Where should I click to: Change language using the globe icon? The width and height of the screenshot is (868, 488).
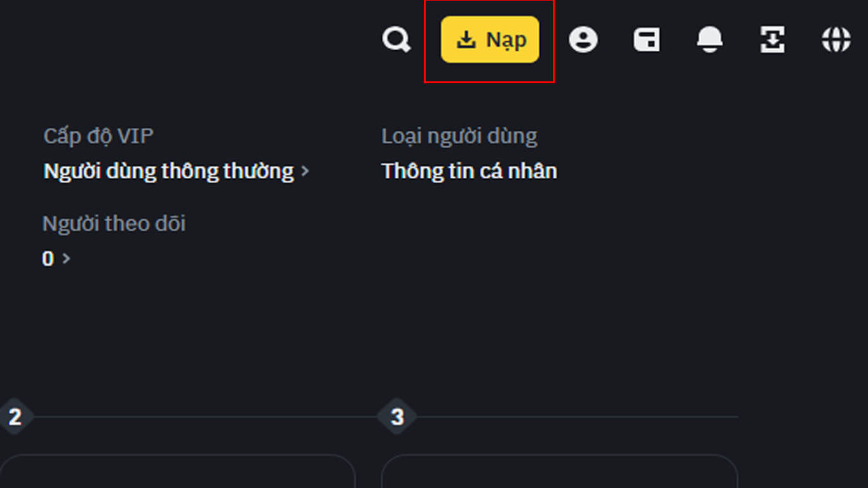coord(837,39)
